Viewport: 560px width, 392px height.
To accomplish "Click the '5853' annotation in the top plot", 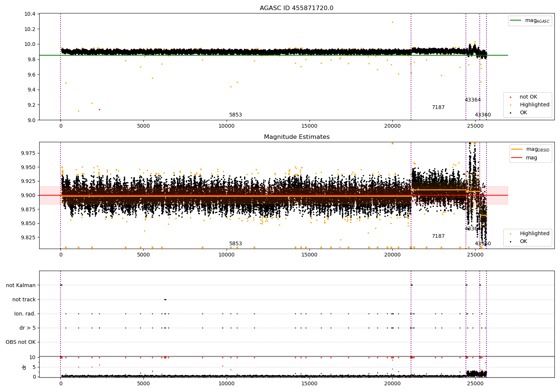I will click(236, 115).
